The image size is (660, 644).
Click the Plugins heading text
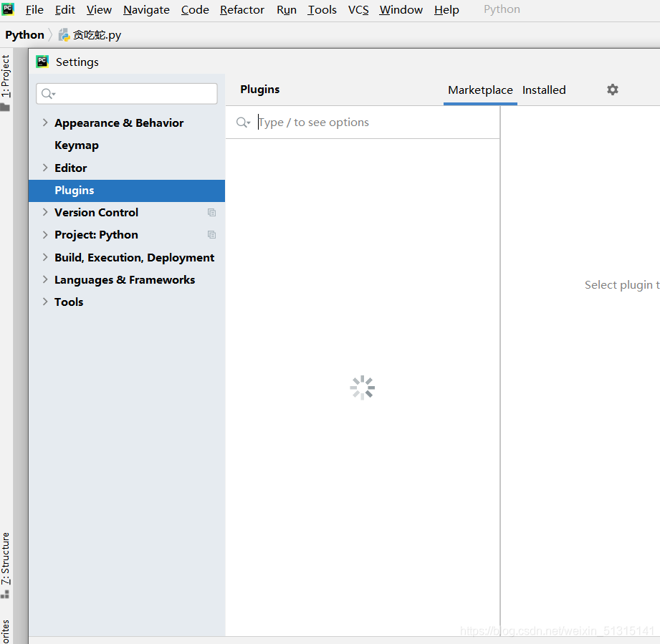point(259,89)
